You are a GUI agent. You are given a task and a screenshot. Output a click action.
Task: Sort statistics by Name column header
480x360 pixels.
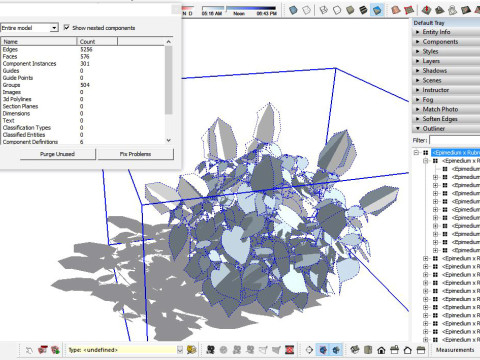coord(39,41)
